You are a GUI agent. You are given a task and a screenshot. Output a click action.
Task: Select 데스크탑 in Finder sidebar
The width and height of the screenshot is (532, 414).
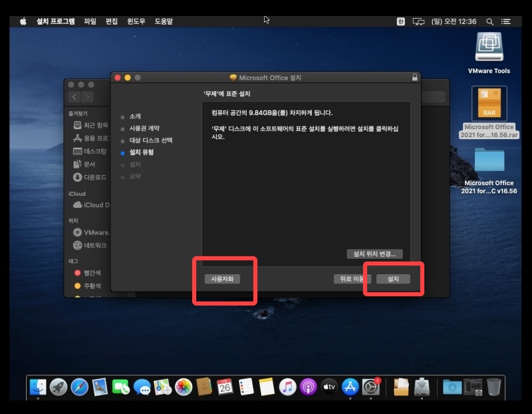pos(90,151)
